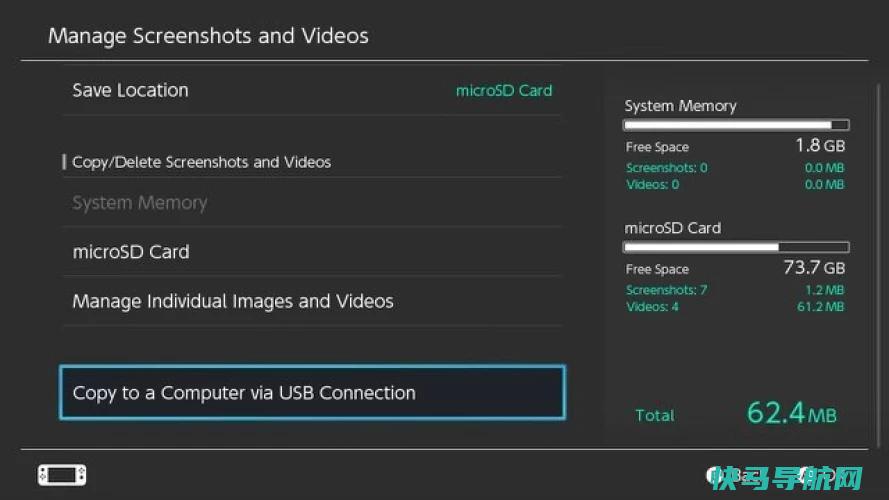
Task: Click the System Memory heading in the storage panel
Action: 680,106
